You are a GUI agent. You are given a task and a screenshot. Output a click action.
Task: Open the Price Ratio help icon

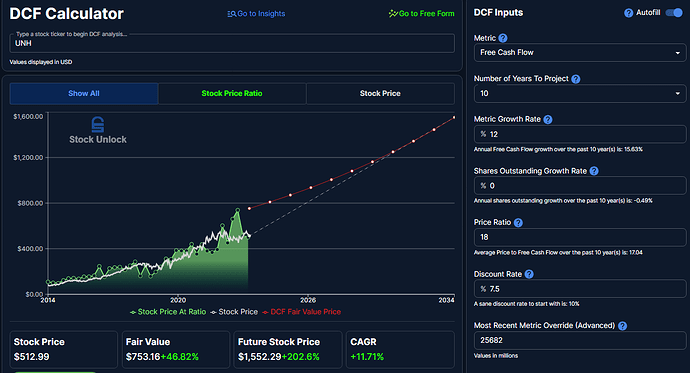(x=518, y=223)
